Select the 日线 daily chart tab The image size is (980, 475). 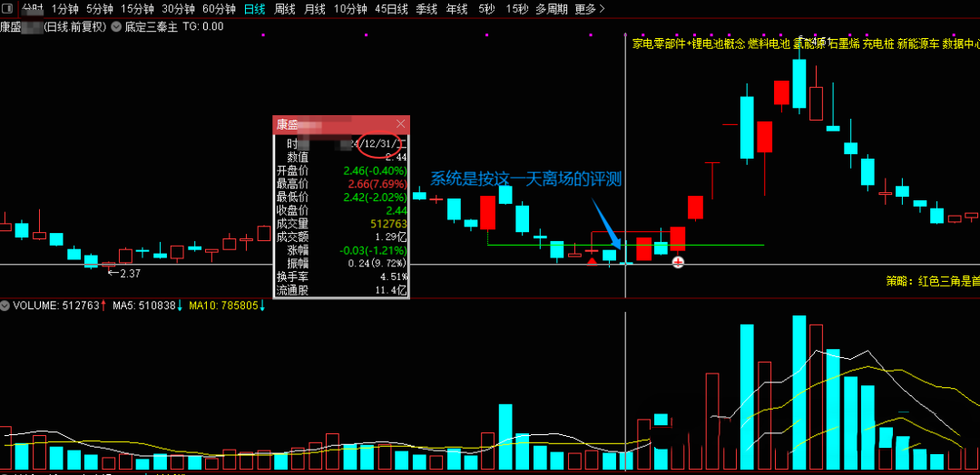coord(254,9)
